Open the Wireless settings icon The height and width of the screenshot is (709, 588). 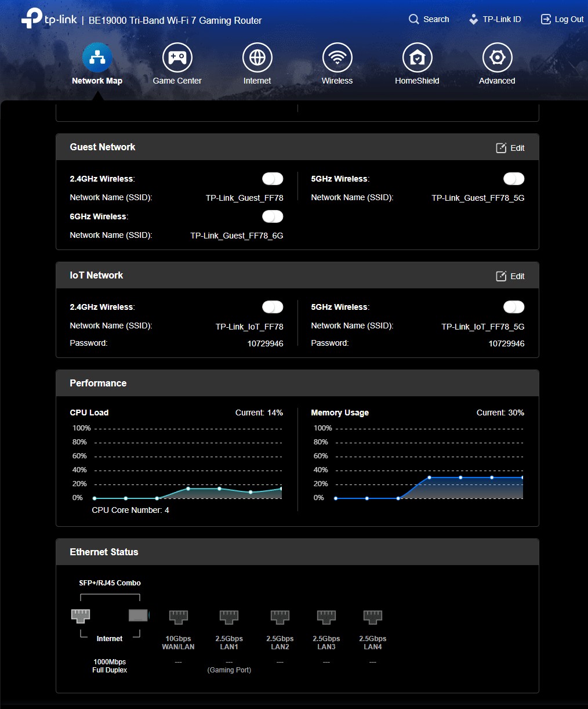[x=337, y=57]
